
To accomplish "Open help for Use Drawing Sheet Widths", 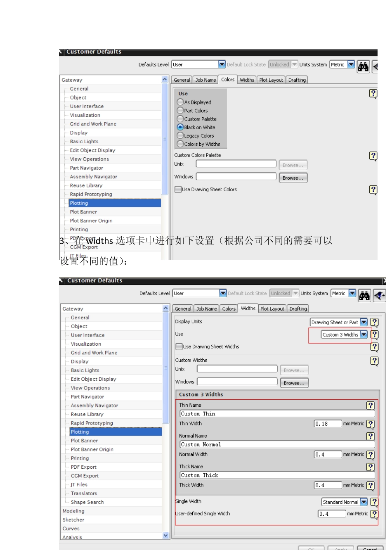I will click(374, 347).
